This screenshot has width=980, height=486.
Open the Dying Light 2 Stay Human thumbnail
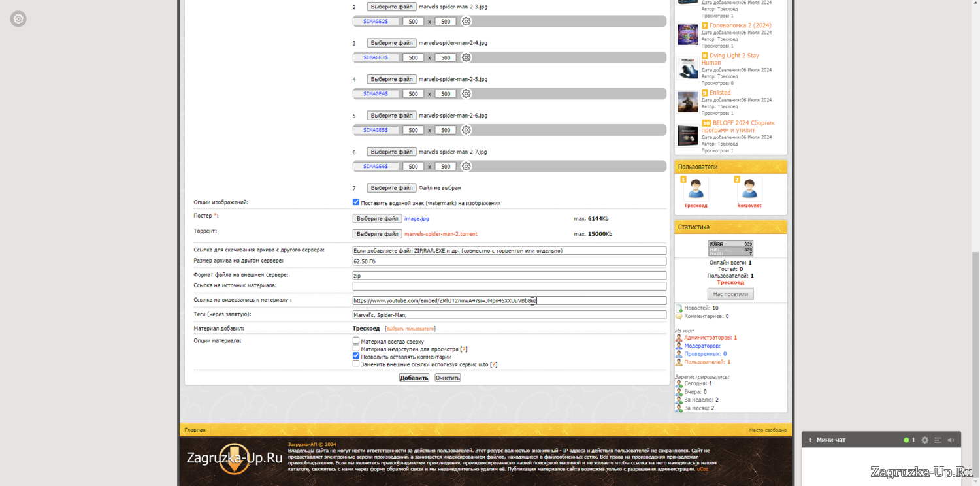(687, 68)
